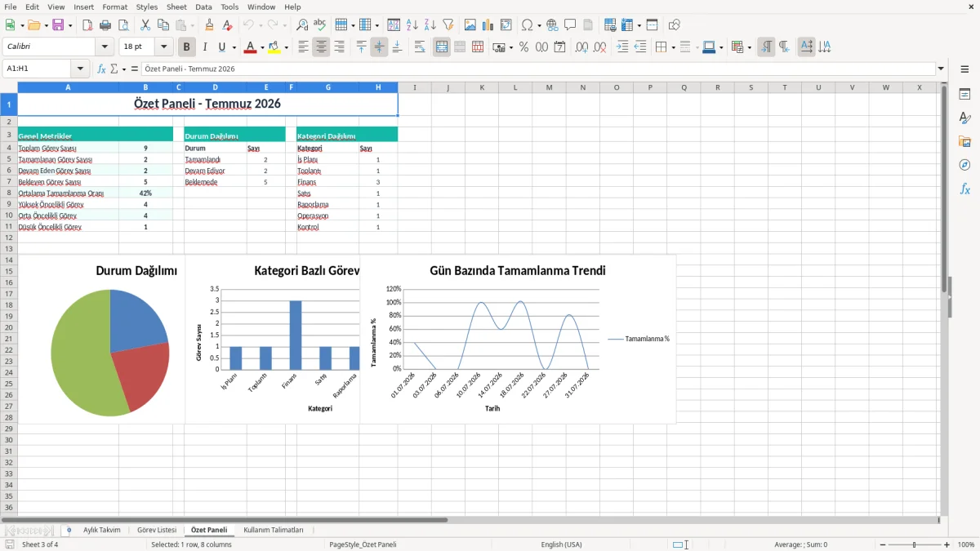The height and width of the screenshot is (551, 980).
Task: Click the Spelling check icon
Action: [x=320, y=25]
